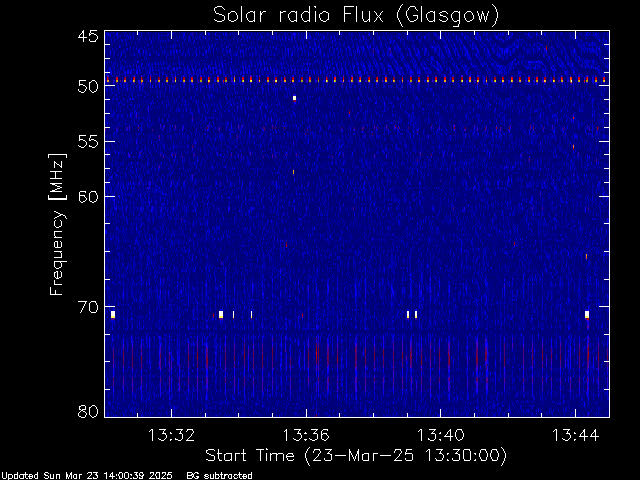Image resolution: width=640 pixels, height=480 pixels.
Task: Select the 80 MHz frequency label
Action: click(x=88, y=411)
